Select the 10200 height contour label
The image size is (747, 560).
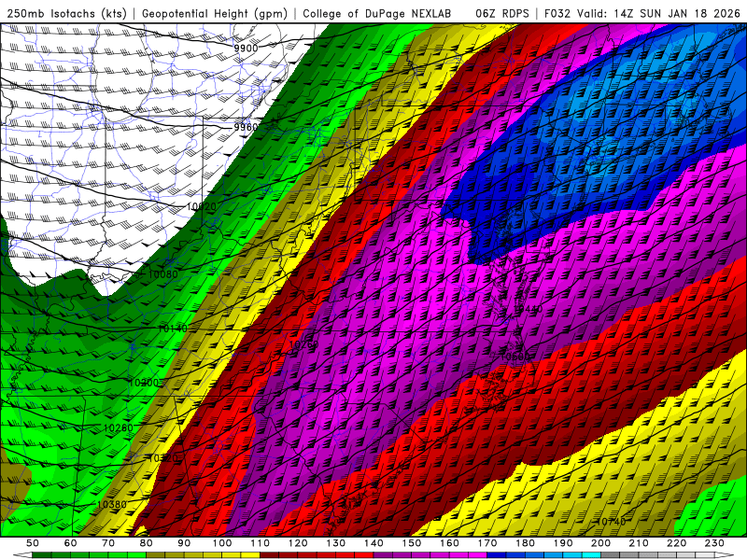point(144,383)
